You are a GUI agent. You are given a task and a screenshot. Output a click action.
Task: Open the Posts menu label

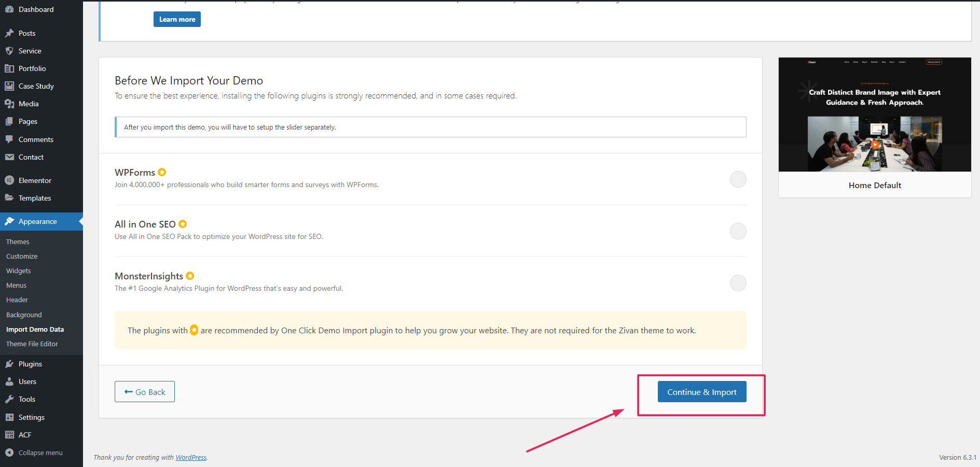(27, 33)
